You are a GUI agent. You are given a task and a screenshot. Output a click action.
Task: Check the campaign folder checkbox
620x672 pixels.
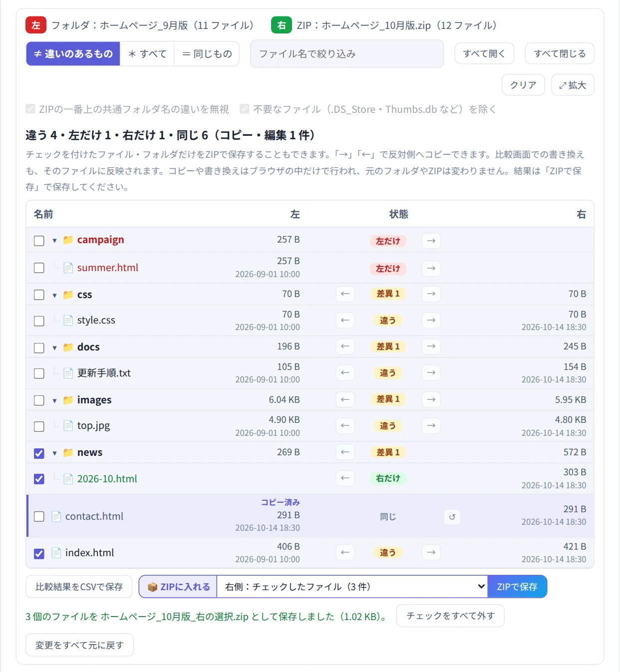pyautogui.click(x=39, y=241)
